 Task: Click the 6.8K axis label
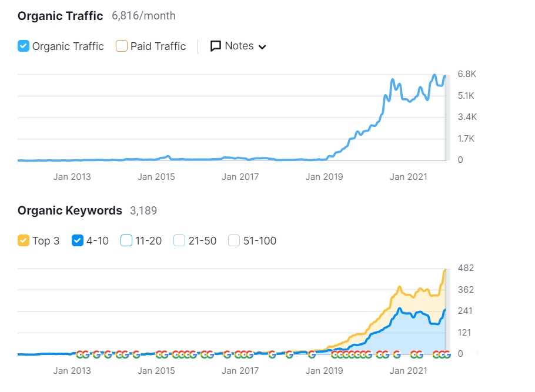click(x=467, y=74)
